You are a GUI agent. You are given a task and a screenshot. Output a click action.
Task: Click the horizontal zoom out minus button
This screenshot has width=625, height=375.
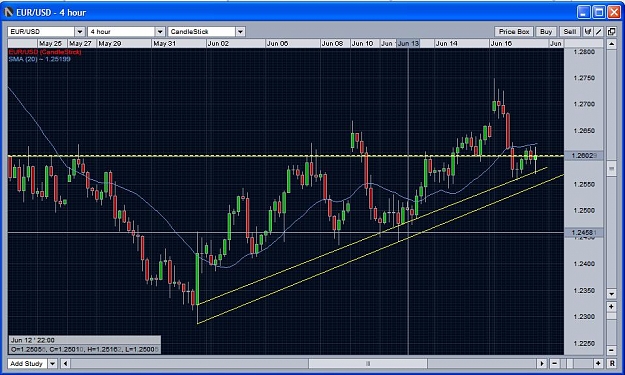tap(554, 363)
